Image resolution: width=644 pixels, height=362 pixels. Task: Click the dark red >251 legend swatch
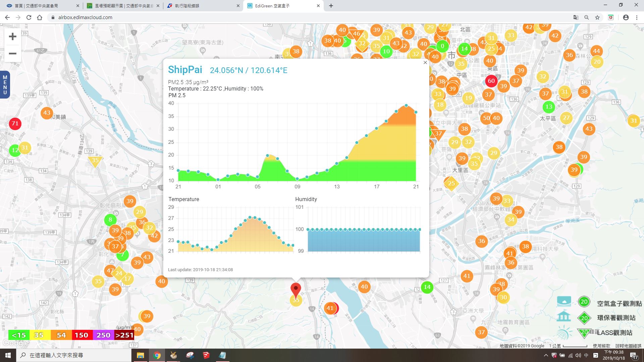pyautogui.click(x=124, y=335)
